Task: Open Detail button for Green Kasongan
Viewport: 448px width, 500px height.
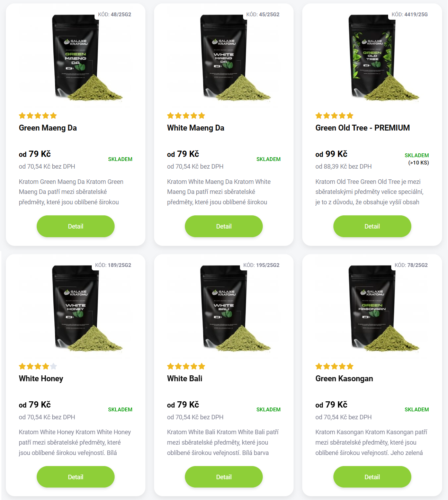Action: point(372,477)
